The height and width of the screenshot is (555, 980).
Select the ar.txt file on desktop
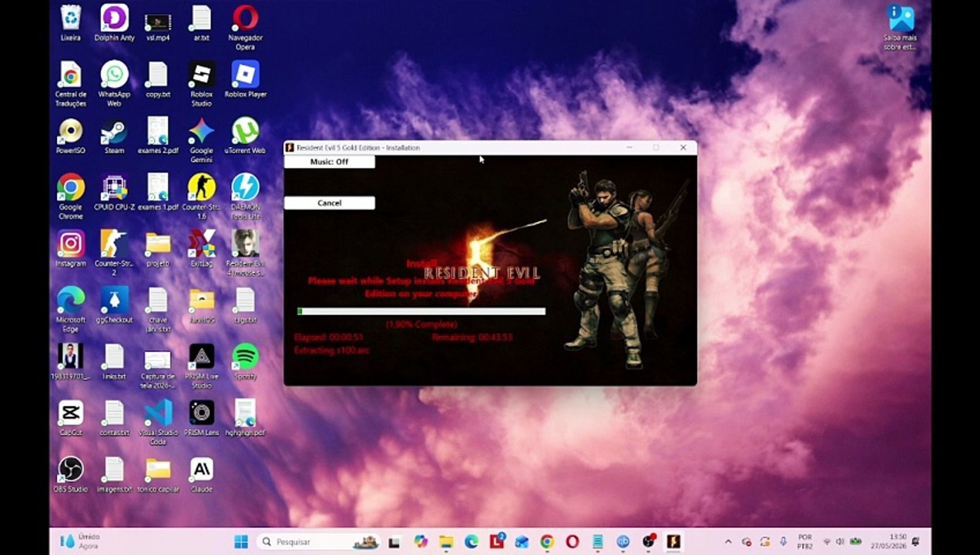click(201, 23)
